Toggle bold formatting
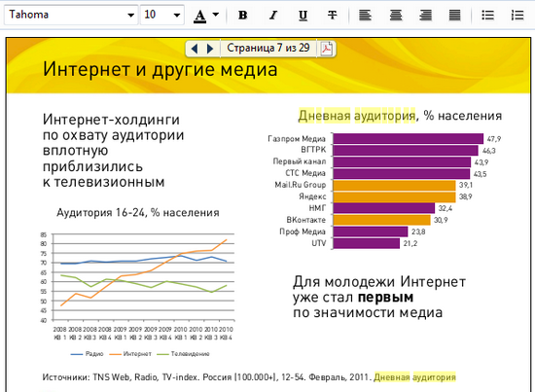Image resolution: width=535 pixels, height=392 pixels. [x=242, y=15]
